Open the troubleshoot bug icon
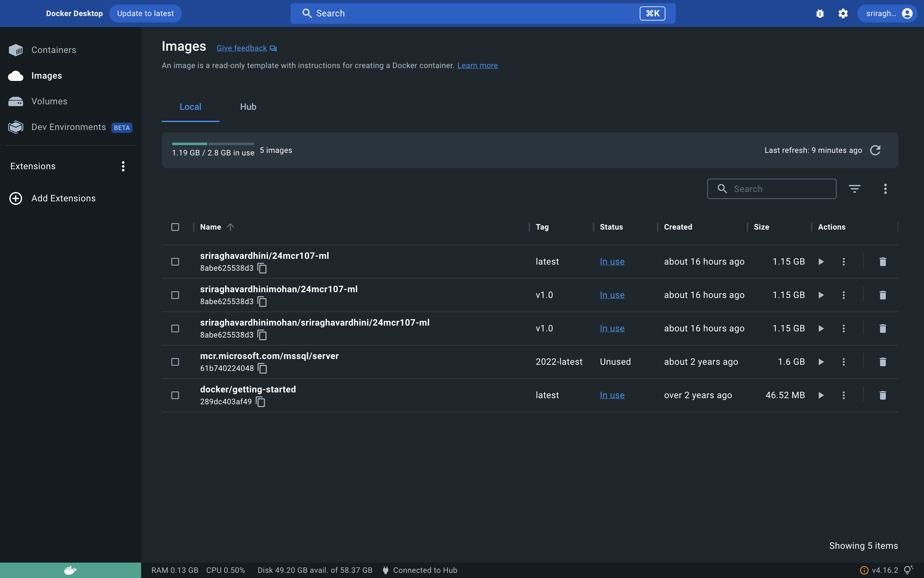 click(x=820, y=13)
